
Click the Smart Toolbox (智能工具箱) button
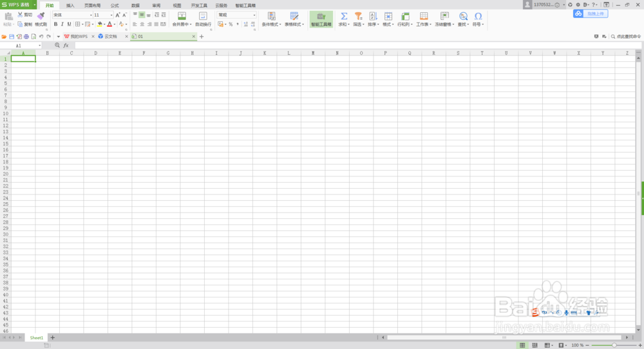(x=321, y=19)
